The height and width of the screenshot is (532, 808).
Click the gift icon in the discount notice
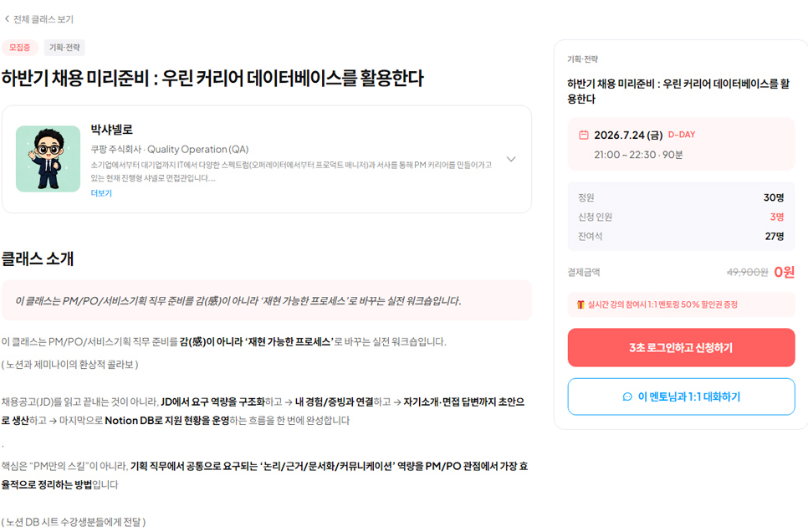tap(580, 304)
